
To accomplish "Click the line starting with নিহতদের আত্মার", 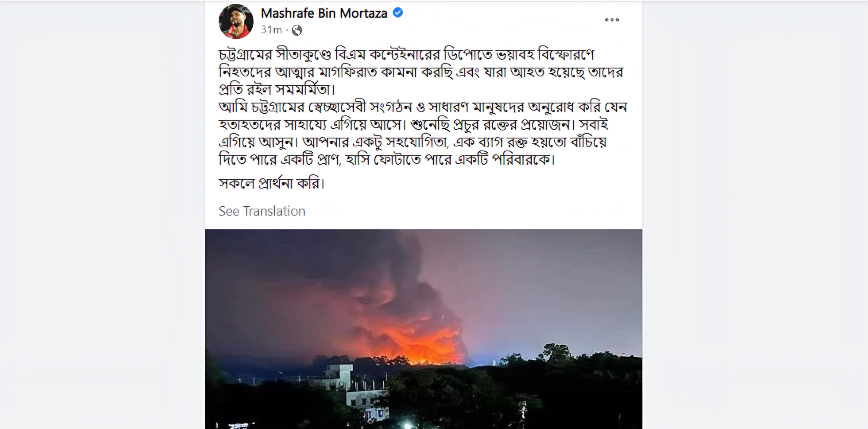I will [420, 72].
